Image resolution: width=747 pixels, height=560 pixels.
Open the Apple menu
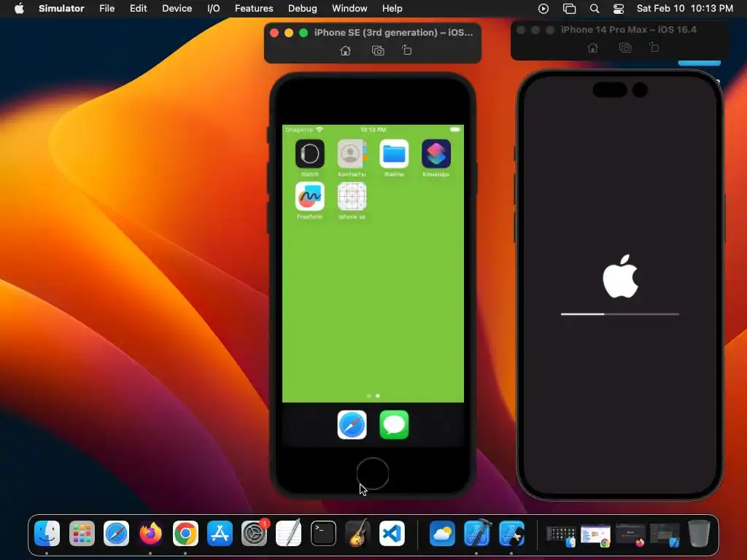click(x=19, y=9)
